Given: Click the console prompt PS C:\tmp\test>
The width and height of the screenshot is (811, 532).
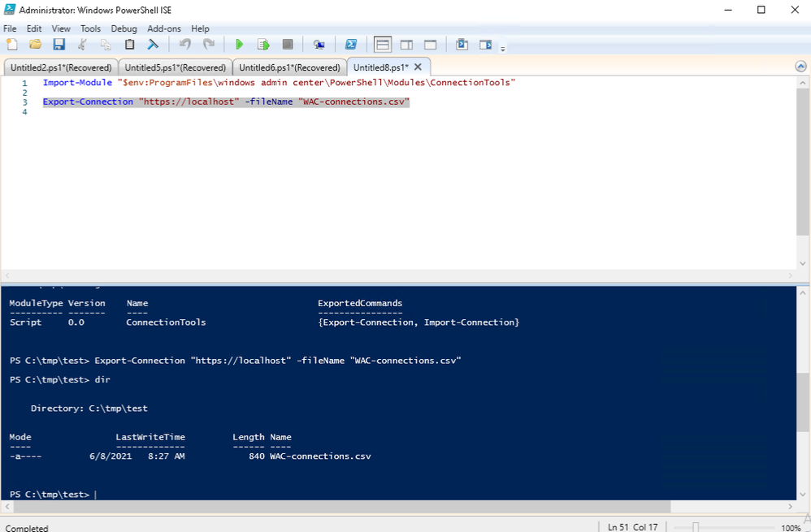Looking at the screenshot, I should [x=49, y=495].
